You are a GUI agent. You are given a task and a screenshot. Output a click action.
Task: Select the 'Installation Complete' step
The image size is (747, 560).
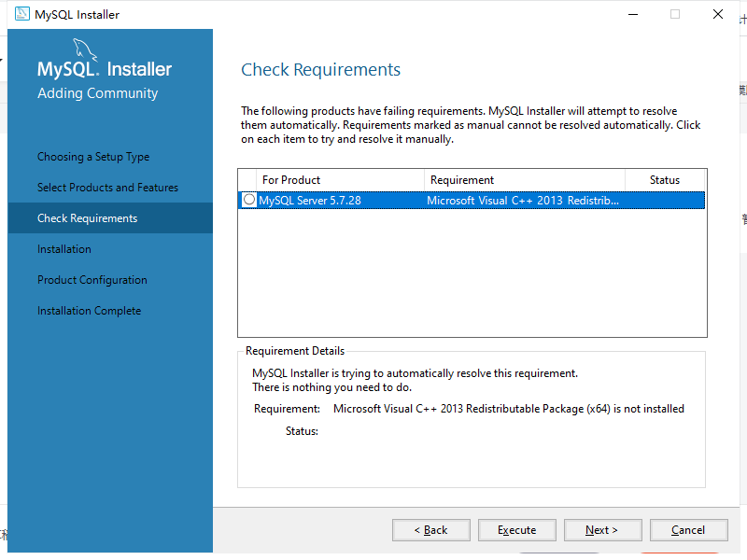point(89,310)
